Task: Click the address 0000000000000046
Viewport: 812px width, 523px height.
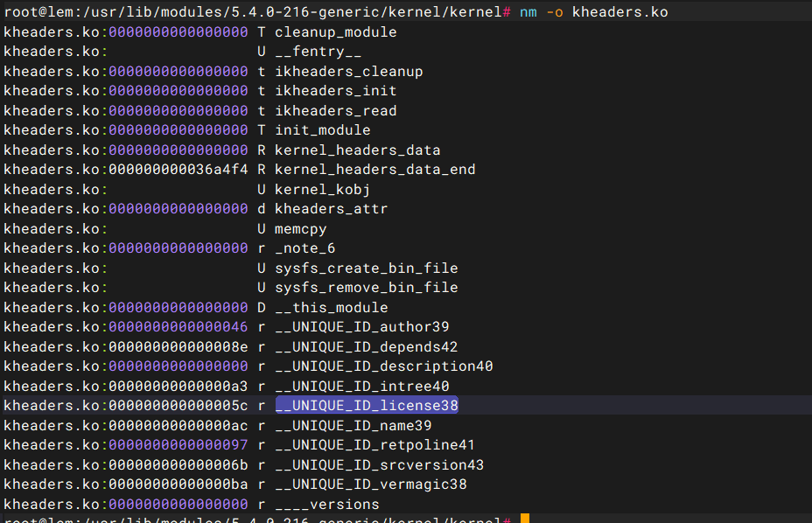Action: click(x=178, y=327)
